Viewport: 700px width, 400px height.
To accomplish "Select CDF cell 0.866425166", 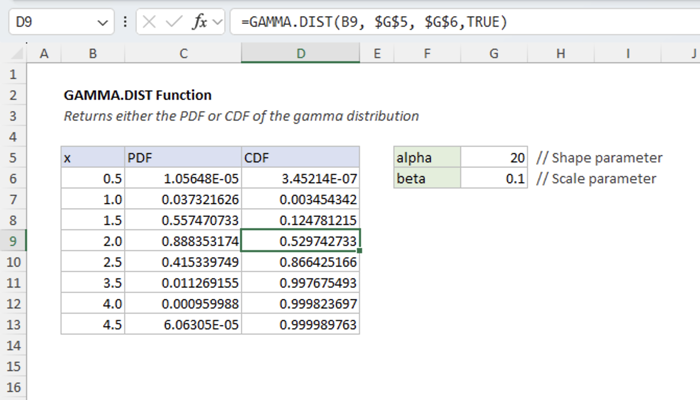I will pyautogui.click(x=300, y=262).
